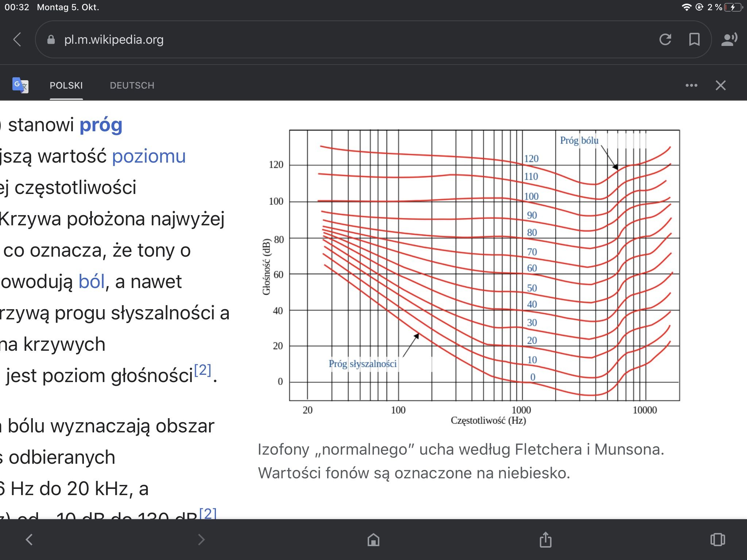Click the Google Translate logo icon
The image size is (747, 560).
20,85
